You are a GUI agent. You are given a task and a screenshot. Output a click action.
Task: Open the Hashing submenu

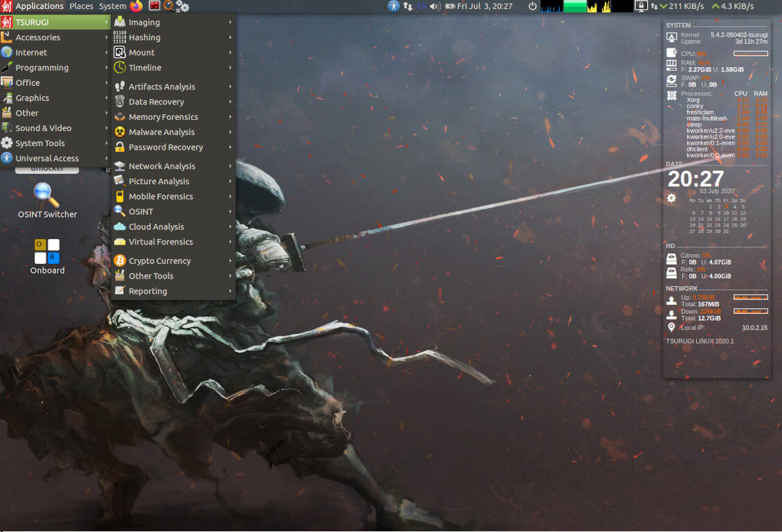tap(173, 37)
